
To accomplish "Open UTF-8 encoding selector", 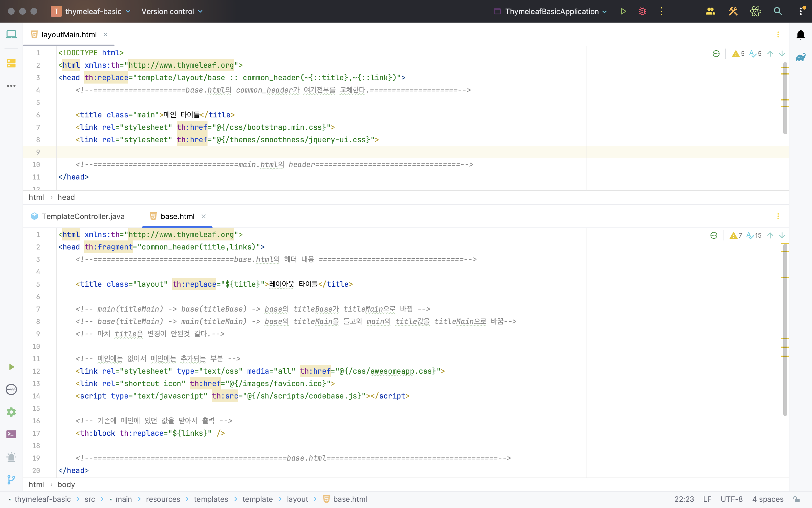I will click(731, 499).
